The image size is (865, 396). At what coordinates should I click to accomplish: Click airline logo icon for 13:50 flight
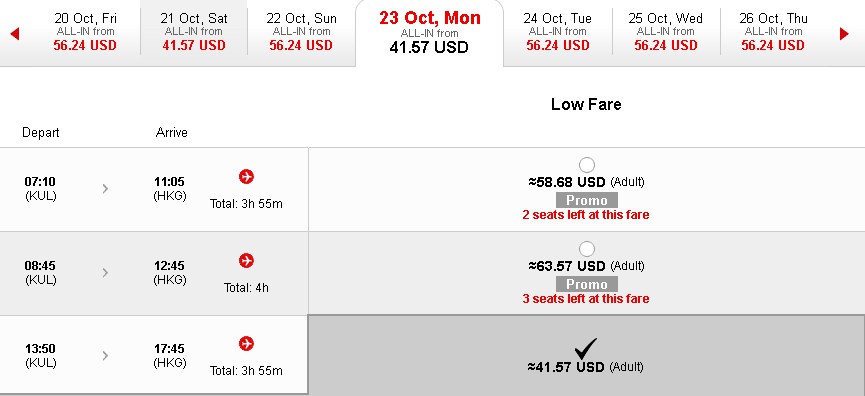(246, 344)
